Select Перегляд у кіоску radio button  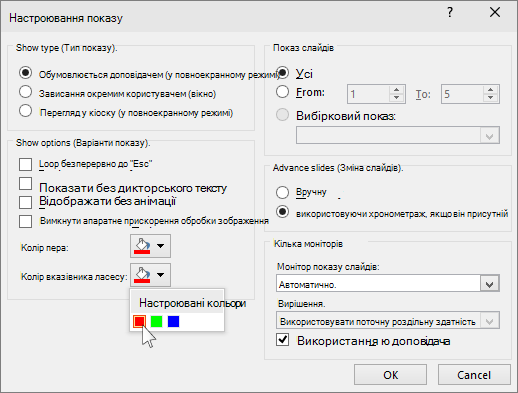pos(26,111)
